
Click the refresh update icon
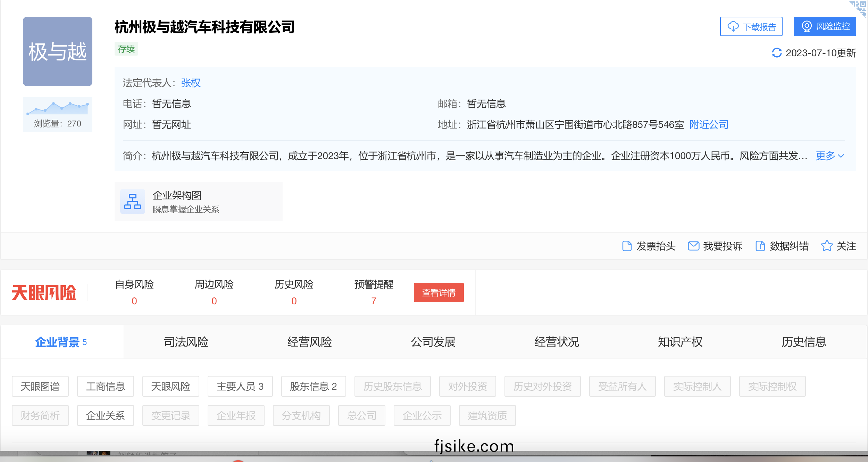[x=777, y=53]
